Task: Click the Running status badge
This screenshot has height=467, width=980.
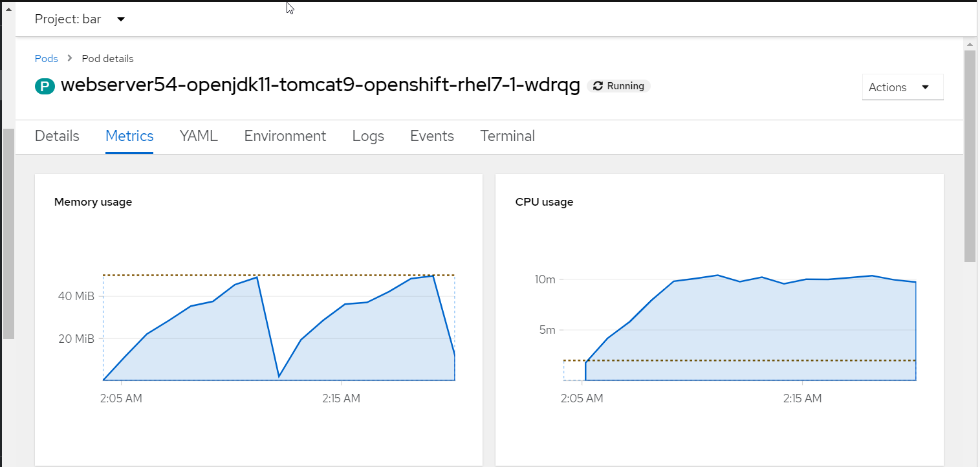Action: (618, 86)
